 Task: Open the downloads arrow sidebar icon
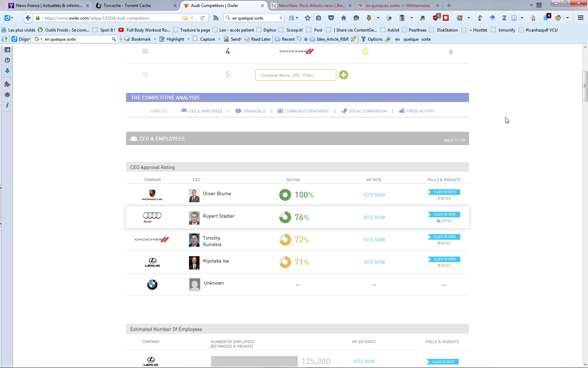(7, 71)
